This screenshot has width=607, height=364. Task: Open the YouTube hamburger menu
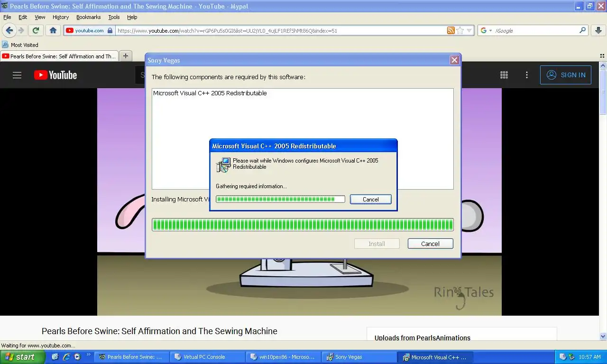click(17, 75)
